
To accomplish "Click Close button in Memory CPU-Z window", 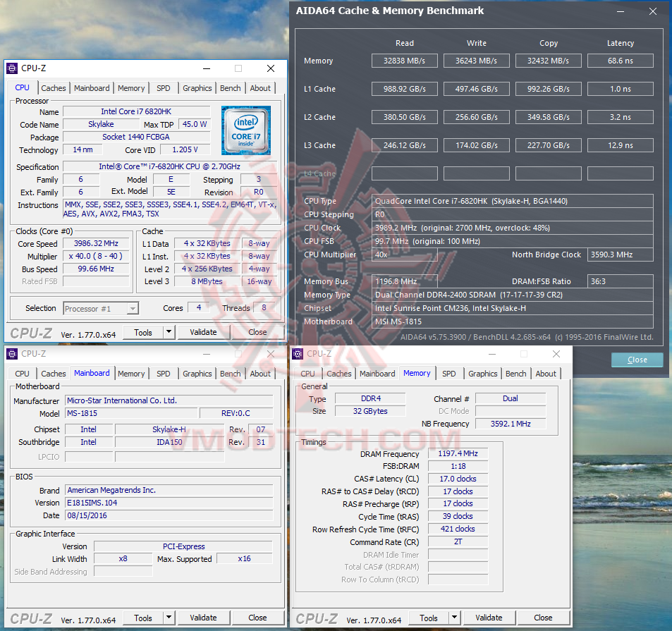I will [x=543, y=618].
